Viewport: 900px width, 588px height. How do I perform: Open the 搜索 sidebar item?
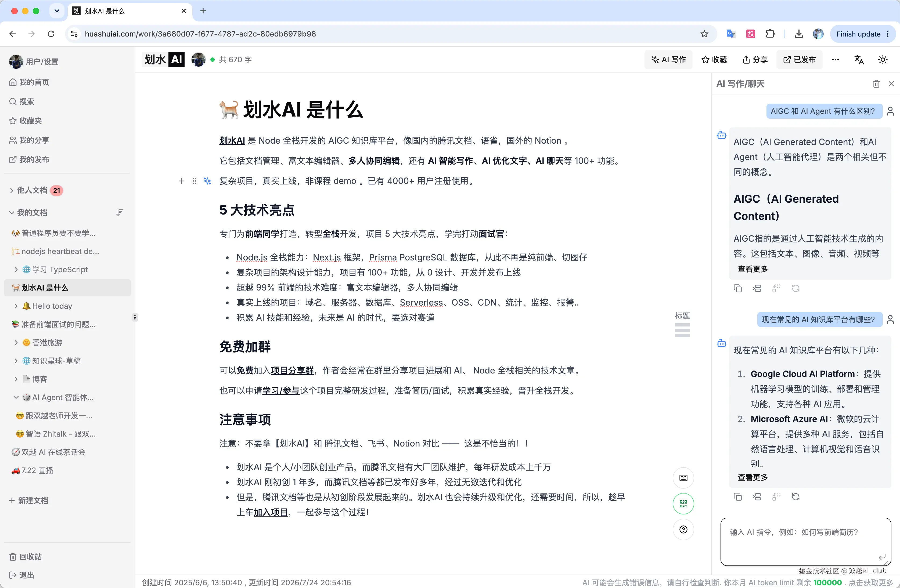pos(22,102)
